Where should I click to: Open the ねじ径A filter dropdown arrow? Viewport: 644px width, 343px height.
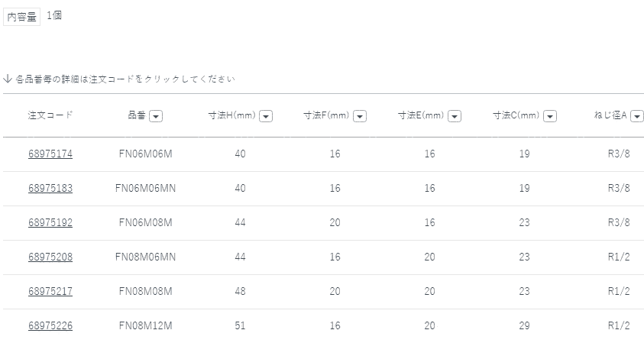pos(636,116)
